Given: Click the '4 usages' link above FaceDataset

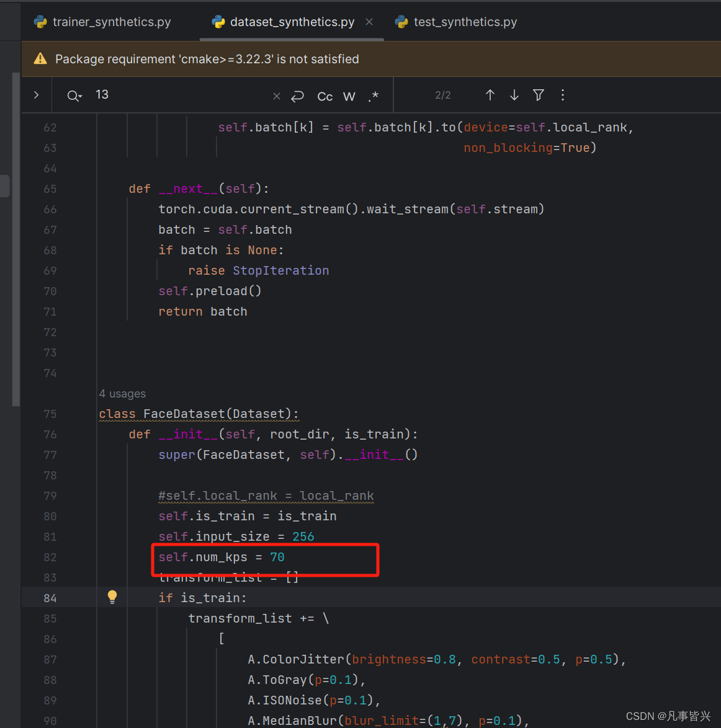Looking at the screenshot, I should tap(122, 393).
